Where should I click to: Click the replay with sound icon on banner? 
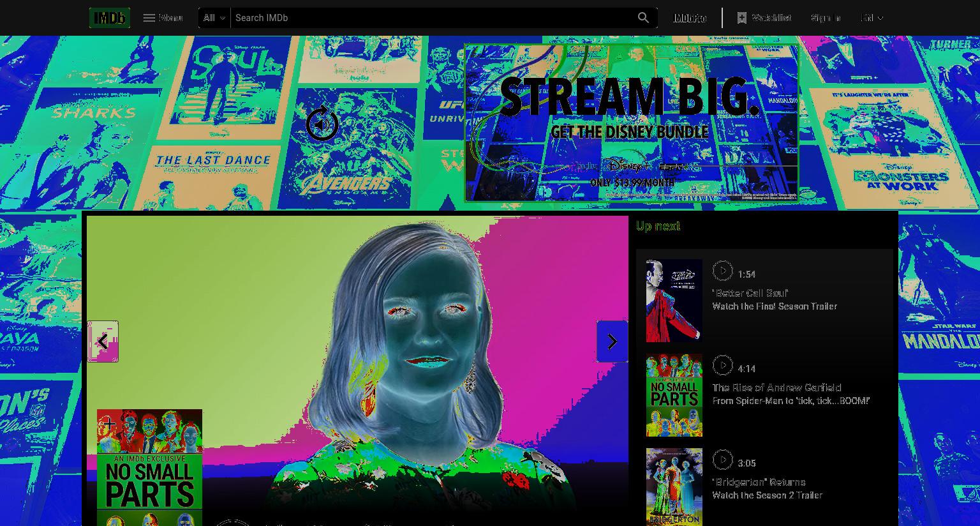click(x=322, y=123)
